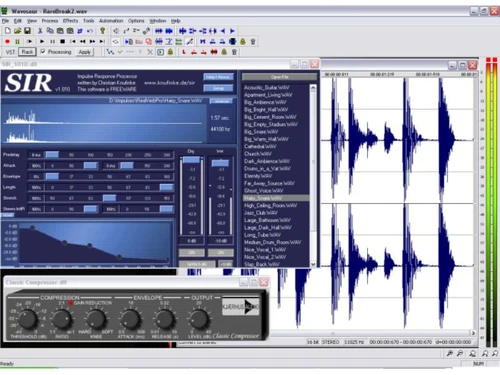500x375 pixels.
Task: Fast forward with the double right arrow button
Action: coord(92,42)
